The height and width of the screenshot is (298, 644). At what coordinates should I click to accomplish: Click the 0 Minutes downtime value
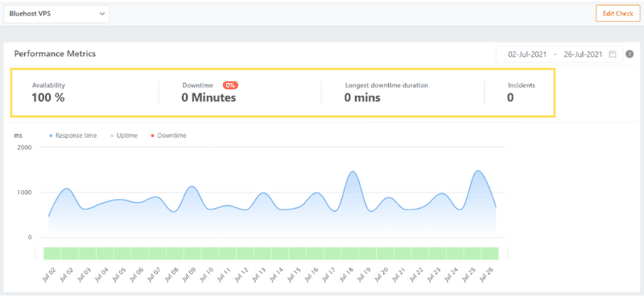208,97
